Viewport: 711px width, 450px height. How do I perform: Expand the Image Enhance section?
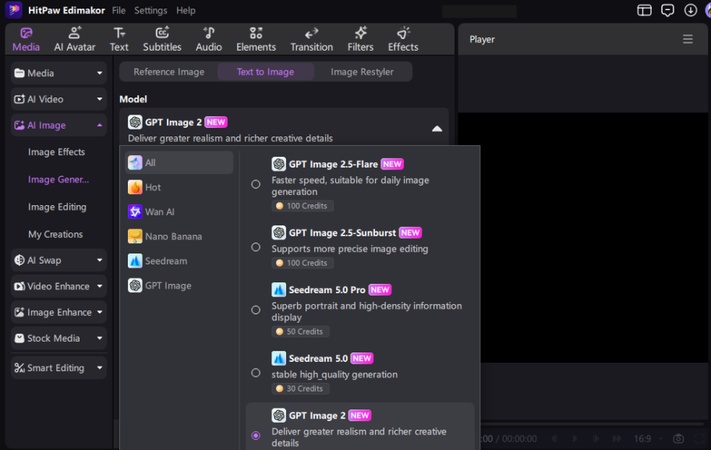tap(59, 312)
